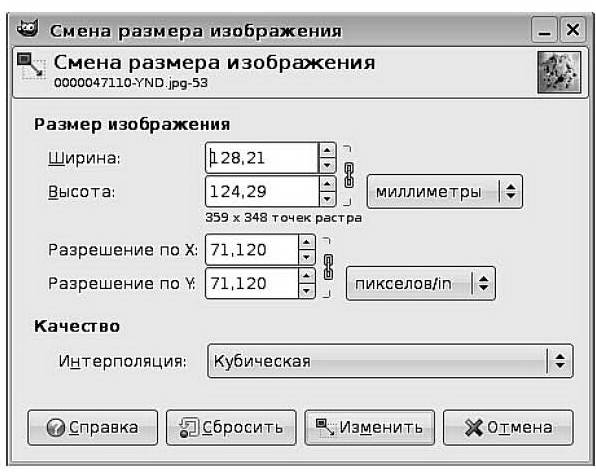Image resolution: width=596 pixels, height=472 pixels.
Task: Click the GIMP Wilber icon in title bar
Action: tap(28, 29)
